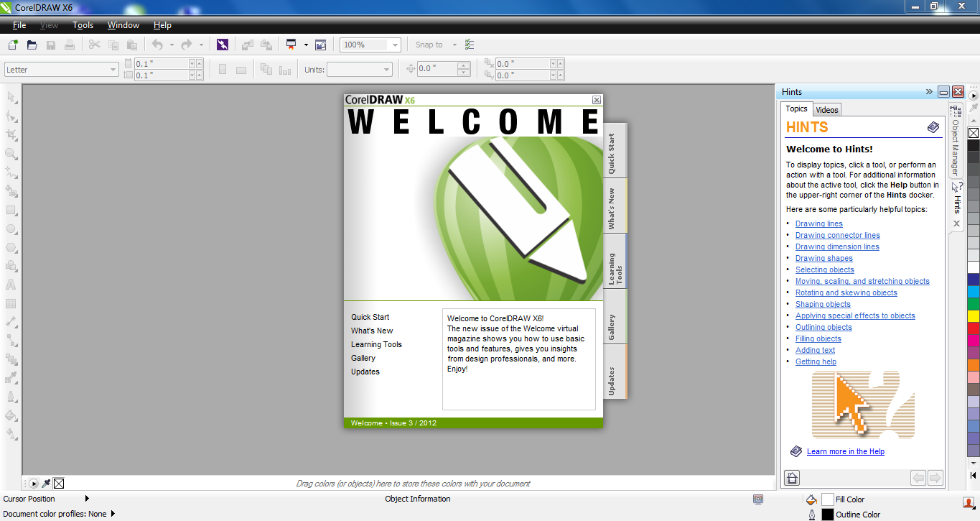Click the Print icon in toolbar
This screenshot has height=521, width=980.
70,45
